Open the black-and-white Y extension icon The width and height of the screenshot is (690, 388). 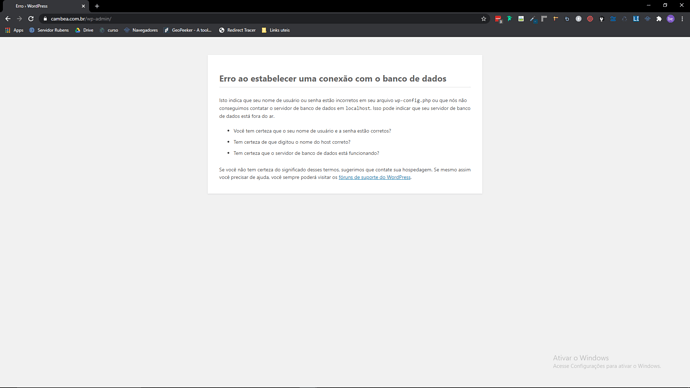(x=602, y=19)
